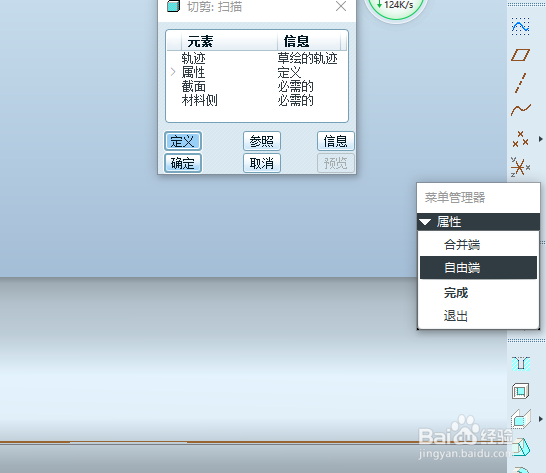Image resolution: width=546 pixels, height=473 pixels.
Task: Expand datum point tool flyout arrow
Action: pos(540,139)
